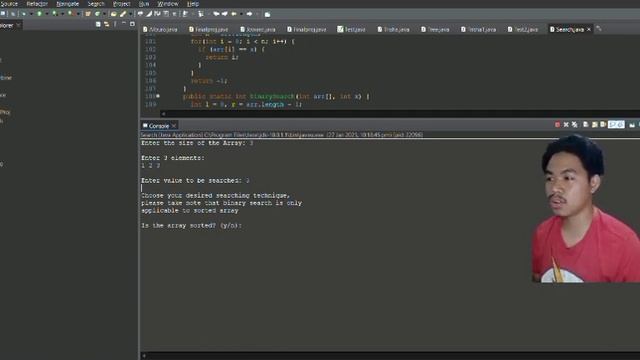Pin the Console view
The image size is (640, 360).
pos(632,124)
